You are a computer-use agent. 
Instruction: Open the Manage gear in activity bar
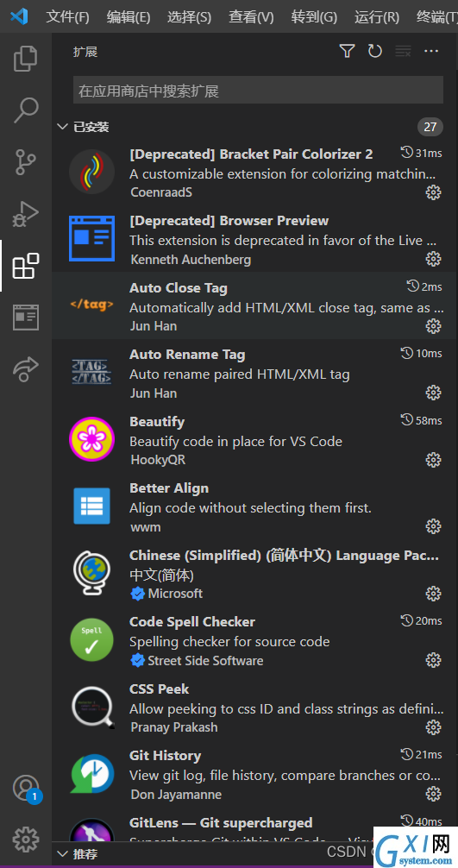coord(26,840)
